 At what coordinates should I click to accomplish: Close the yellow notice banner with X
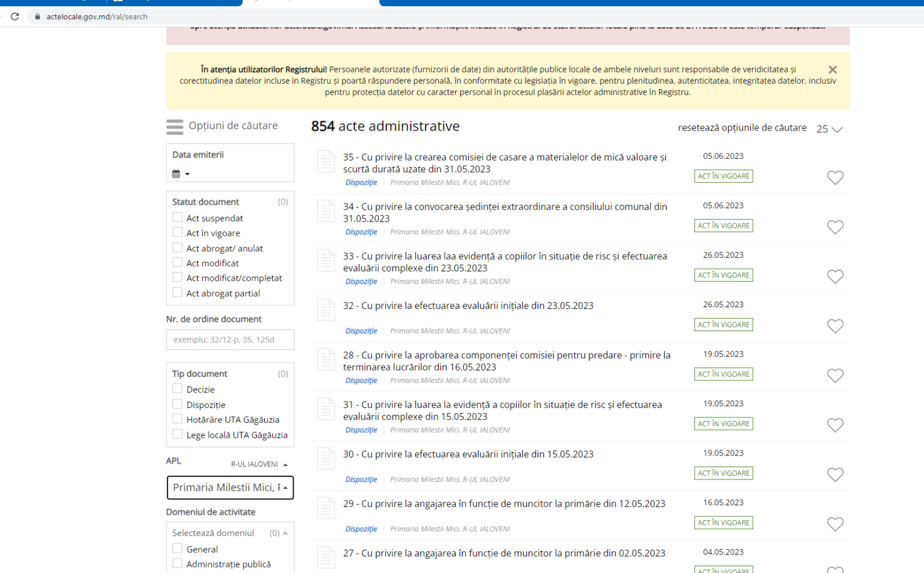[x=832, y=70]
